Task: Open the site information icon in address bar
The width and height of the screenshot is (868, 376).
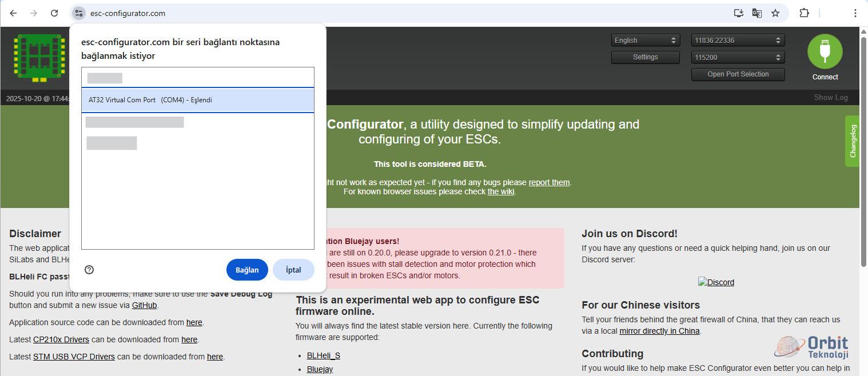Action: click(79, 13)
